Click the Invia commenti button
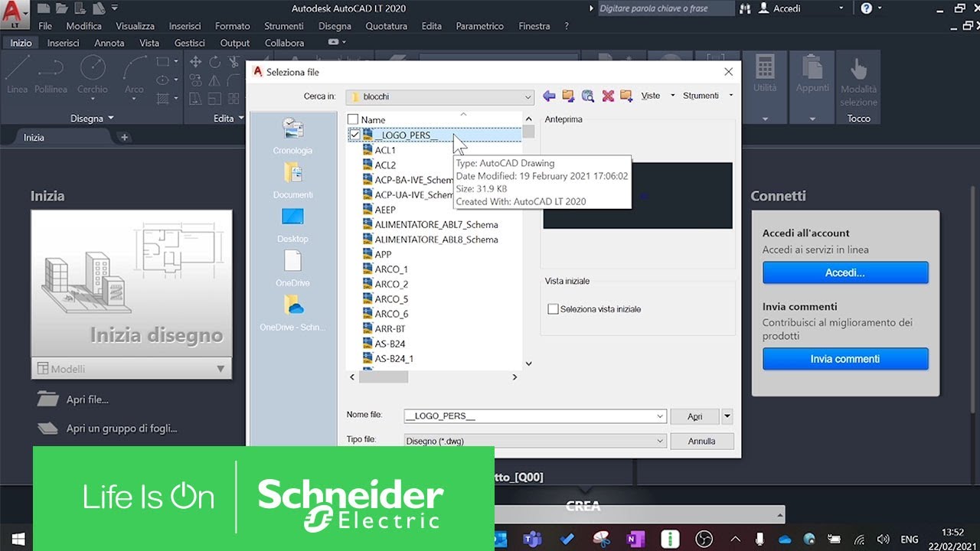This screenshot has height=551, width=980. point(845,359)
